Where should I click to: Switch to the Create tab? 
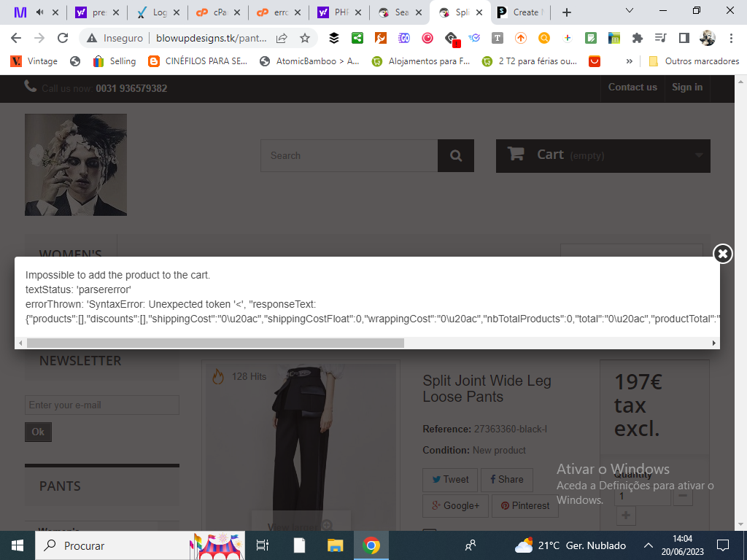click(521, 12)
